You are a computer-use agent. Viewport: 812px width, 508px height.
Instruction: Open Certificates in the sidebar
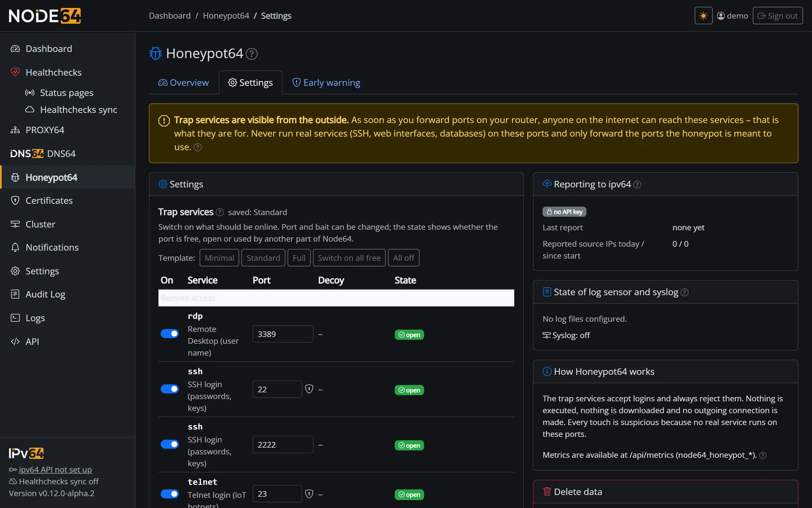67,201
